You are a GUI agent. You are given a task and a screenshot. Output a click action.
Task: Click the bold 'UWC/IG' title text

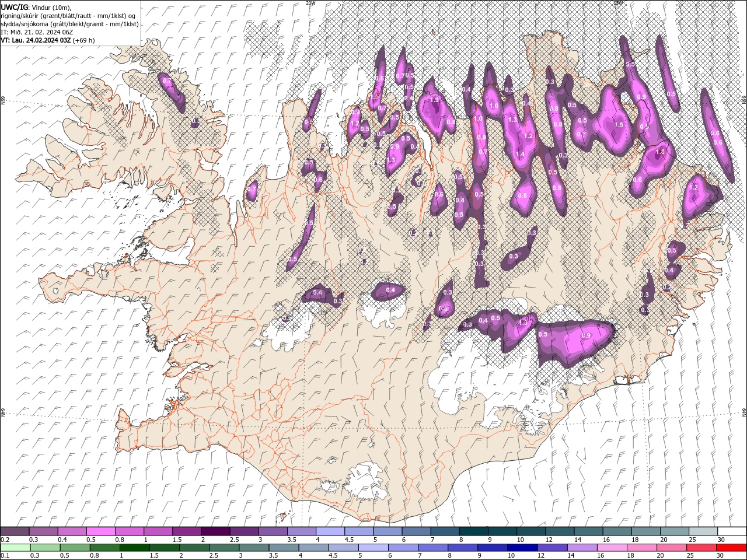(x=13, y=6)
